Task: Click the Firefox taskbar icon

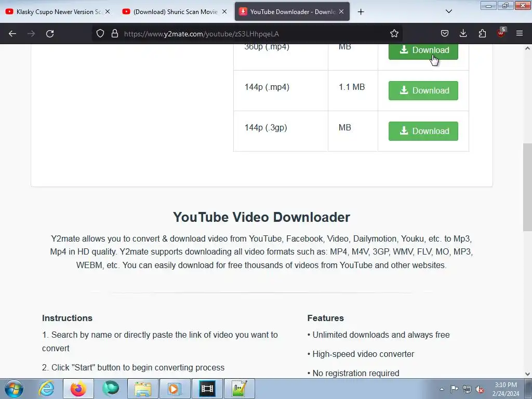Action: pyautogui.click(x=78, y=389)
